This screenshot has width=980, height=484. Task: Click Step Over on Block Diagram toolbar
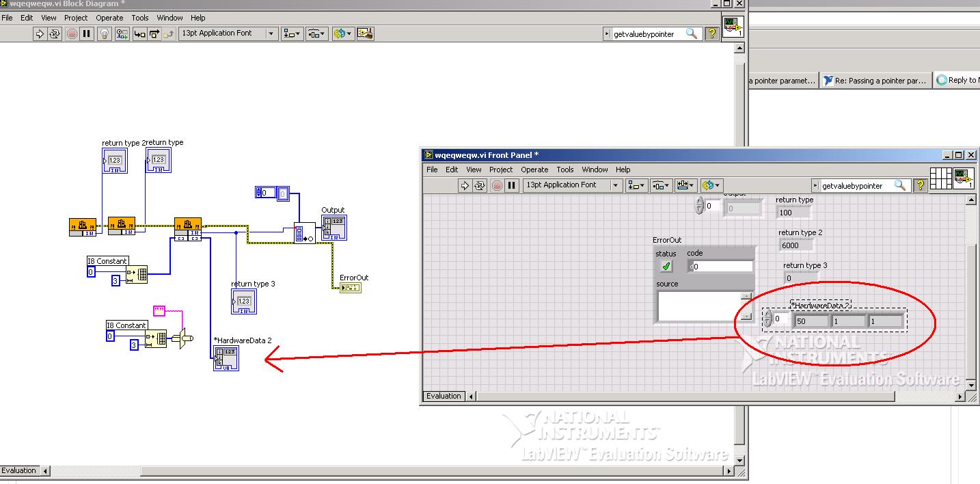click(x=154, y=33)
